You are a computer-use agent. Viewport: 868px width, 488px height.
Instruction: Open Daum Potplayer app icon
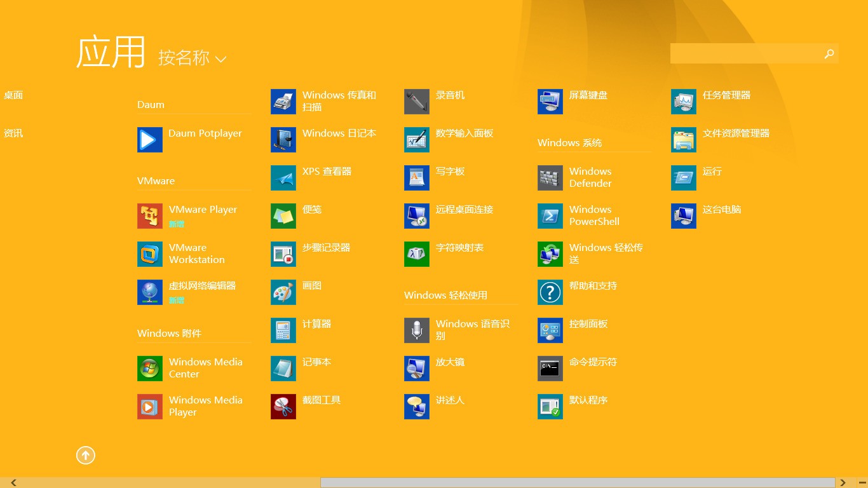point(150,140)
